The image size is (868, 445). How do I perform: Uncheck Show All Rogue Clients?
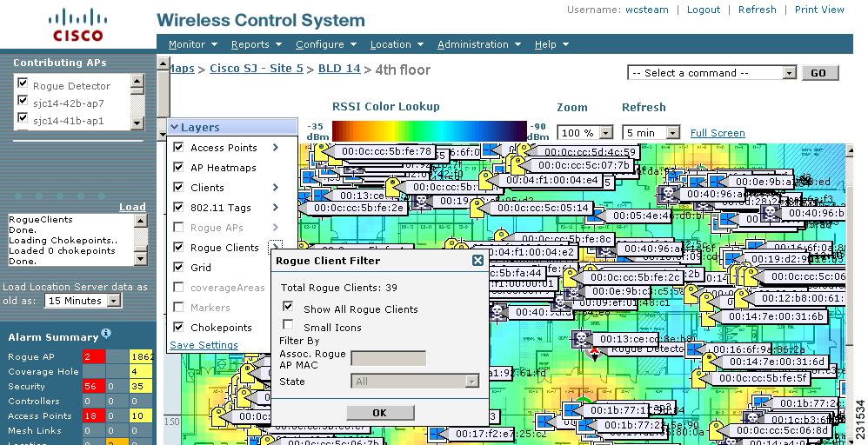coord(288,306)
